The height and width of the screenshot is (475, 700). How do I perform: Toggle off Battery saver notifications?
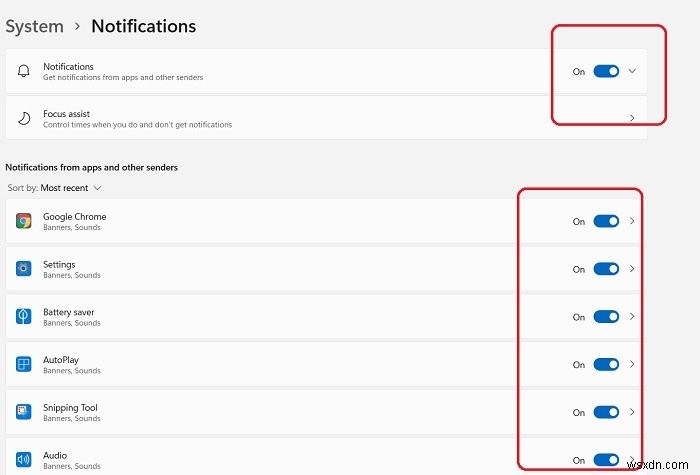tap(606, 317)
